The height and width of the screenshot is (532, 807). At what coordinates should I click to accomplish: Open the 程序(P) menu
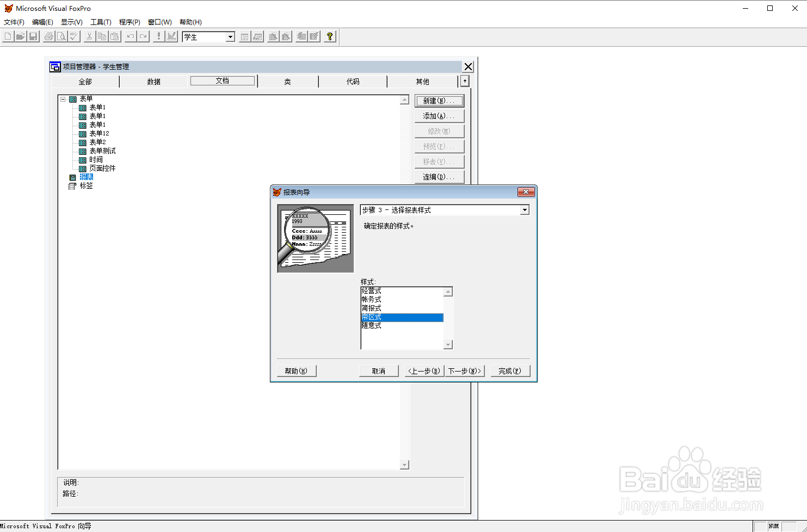[130, 22]
